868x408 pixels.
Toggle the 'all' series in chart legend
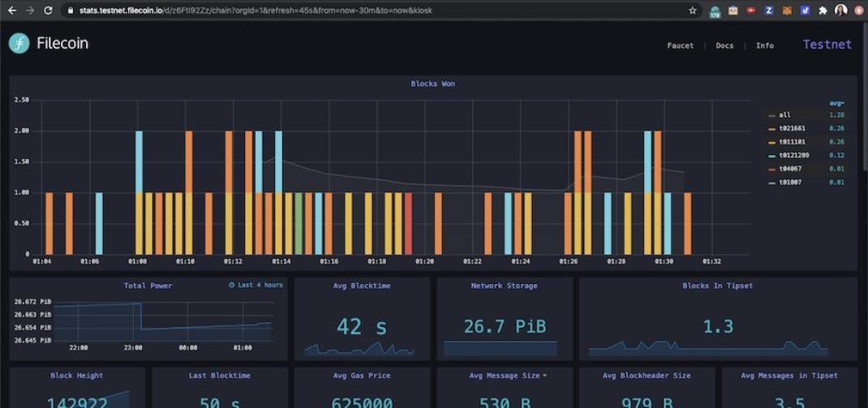point(784,115)
